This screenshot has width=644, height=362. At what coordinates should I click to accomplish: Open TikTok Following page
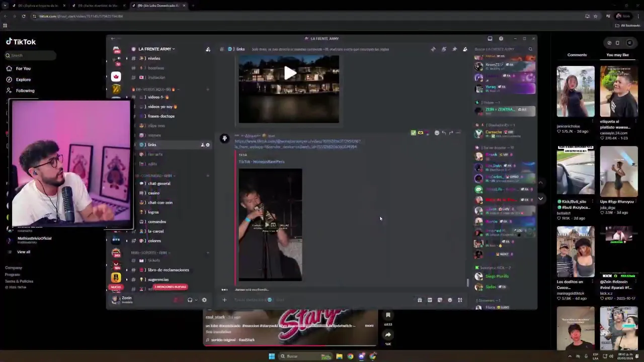click(25, 90)
